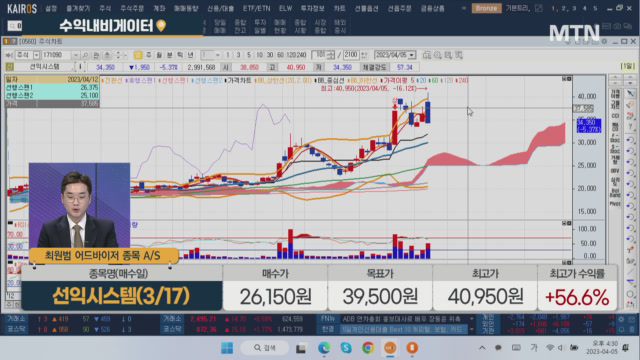Image resolution: width=640 pixels, height=360 pixels.
Task: Click the stock search magnifier icon
Action: pyautogui.click(x=85, y=55)
